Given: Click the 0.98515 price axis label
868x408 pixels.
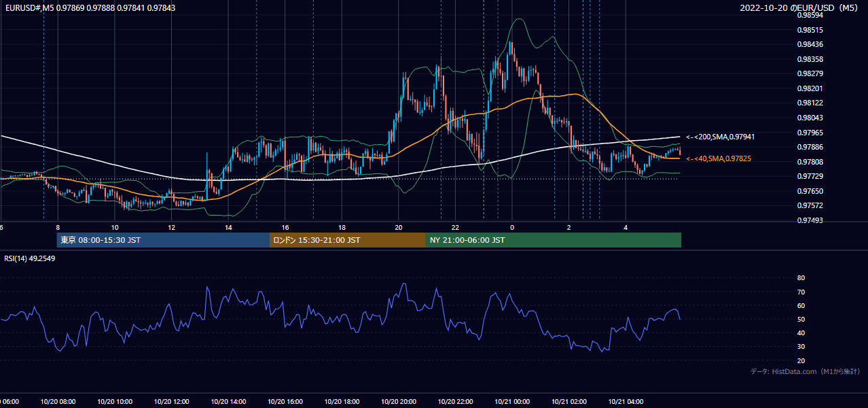Looking at the screenshot, I should click(810, 30).
